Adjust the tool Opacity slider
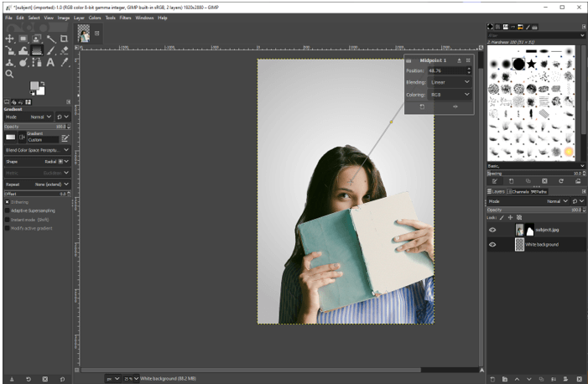The image size is (588, 384). coord(37,127)
